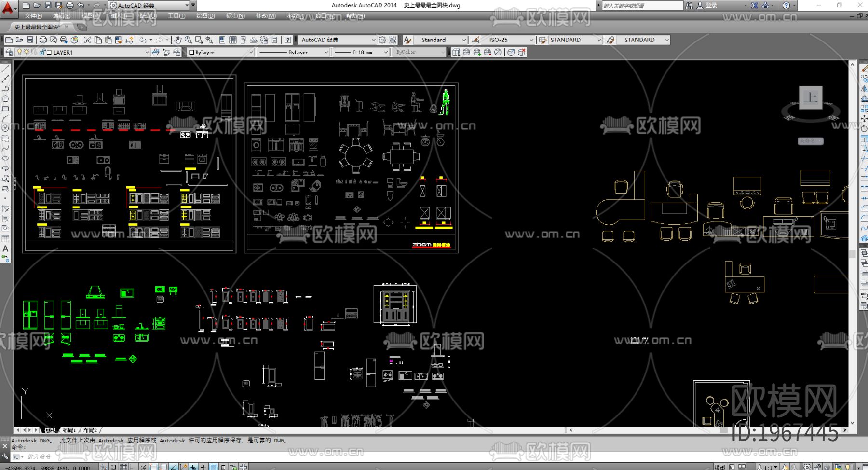Open Multileader Style manager icon
The width and height of the screenshot is (868, 470).
point(610,40)
